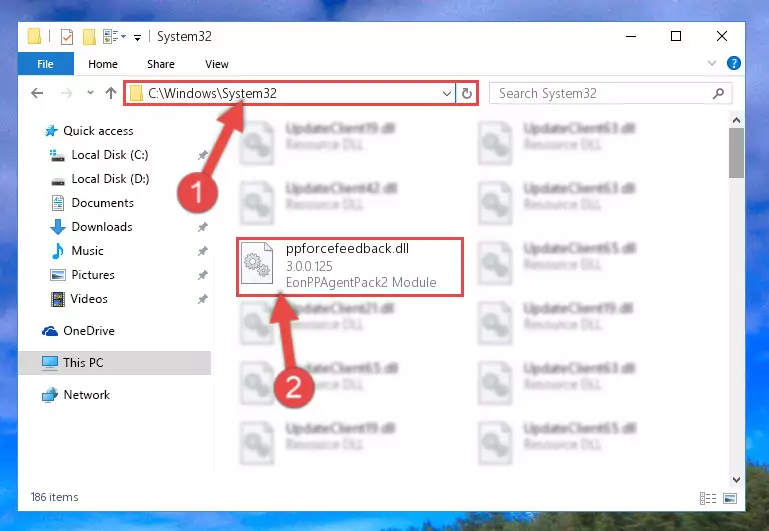Screen dimensions: 769x531
Task: Click the Search System32 box
Action: pos(611,93)
